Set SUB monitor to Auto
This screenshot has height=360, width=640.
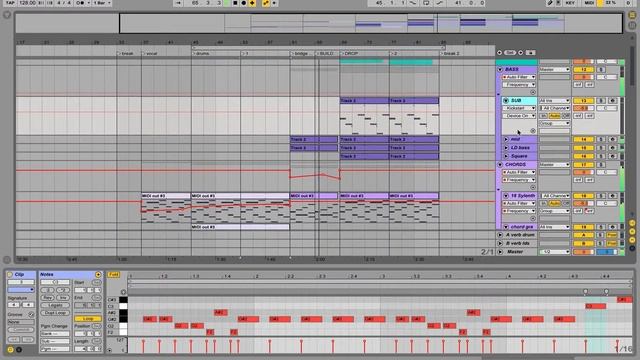click(554, 116)
